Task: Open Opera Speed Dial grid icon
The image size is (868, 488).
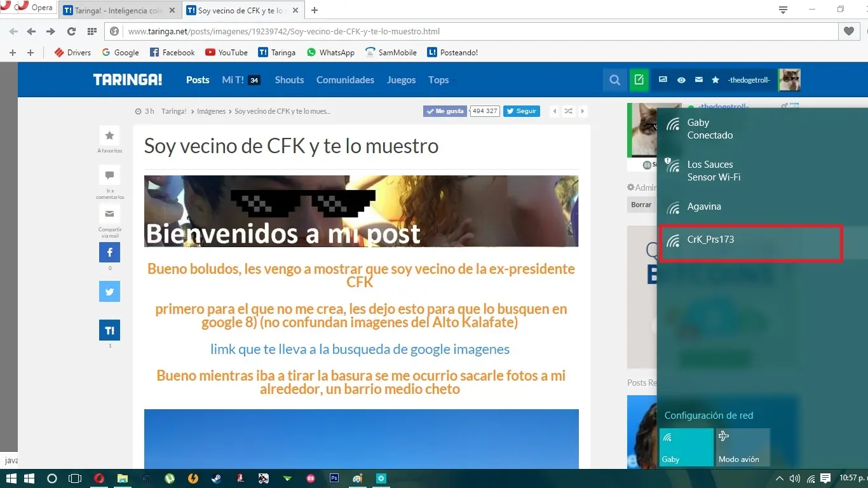Action: coord(92,31)
